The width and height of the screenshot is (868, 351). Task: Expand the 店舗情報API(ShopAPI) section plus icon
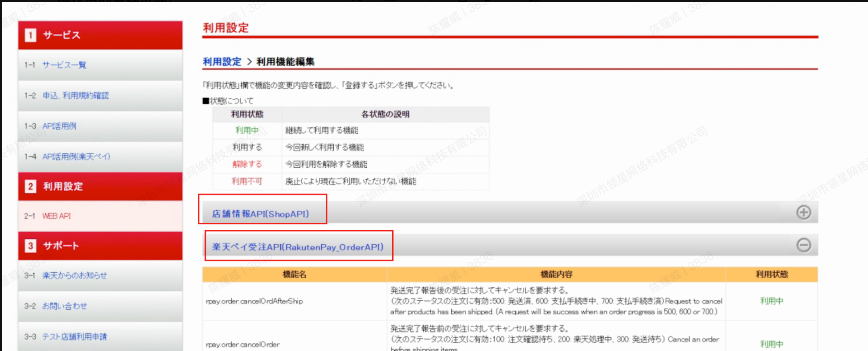click(803, 212)
